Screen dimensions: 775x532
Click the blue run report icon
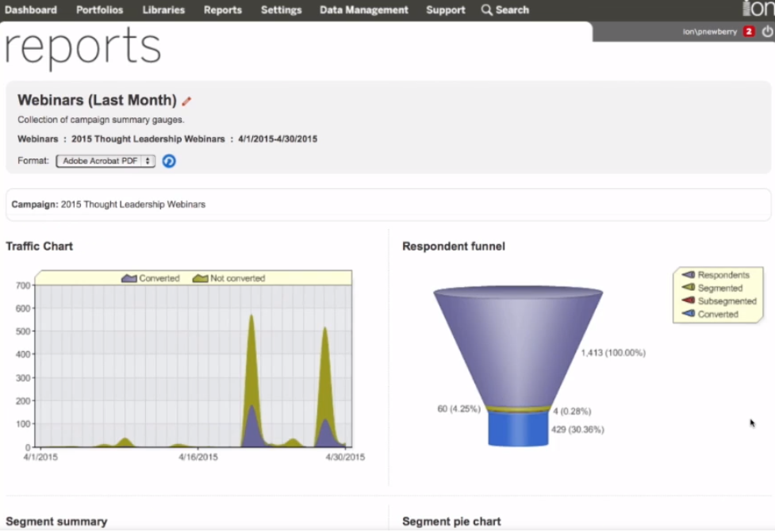[x=169, y=161]
